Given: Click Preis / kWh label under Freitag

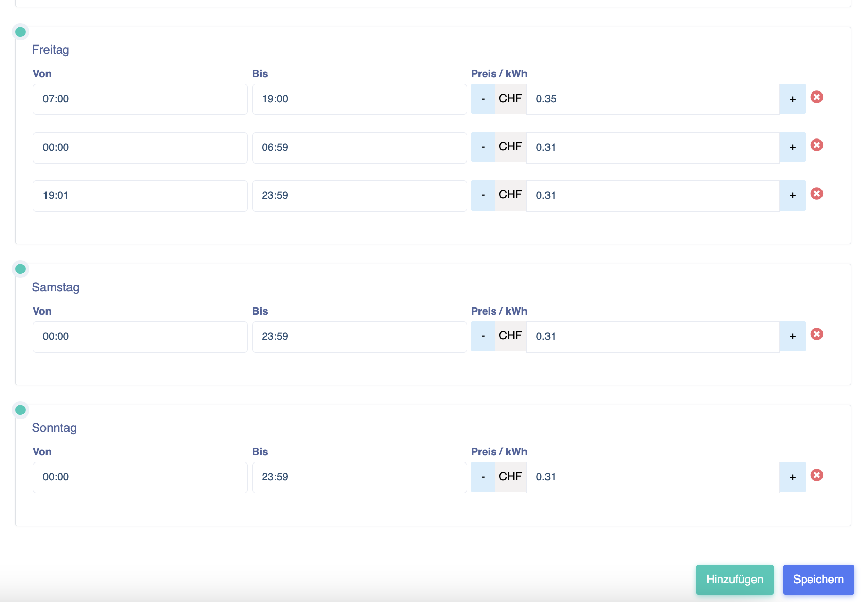Looking at the screenshot, I should (x=499, y=74).
